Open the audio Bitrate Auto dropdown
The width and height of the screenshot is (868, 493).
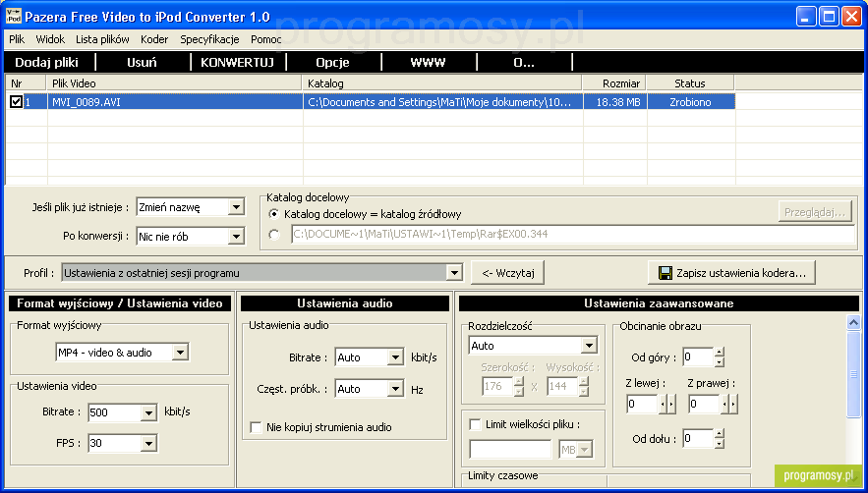pyautogui.click(x=395, y=357)
